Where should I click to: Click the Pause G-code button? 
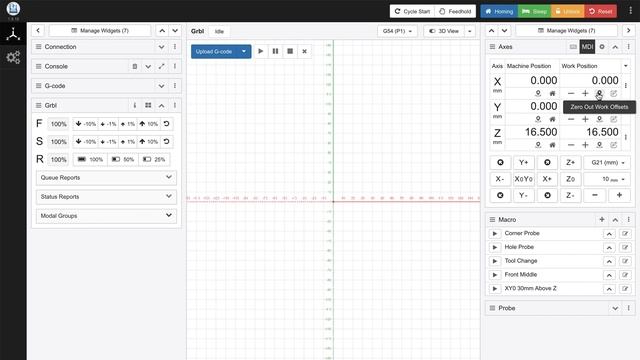(x=275, y=51)
